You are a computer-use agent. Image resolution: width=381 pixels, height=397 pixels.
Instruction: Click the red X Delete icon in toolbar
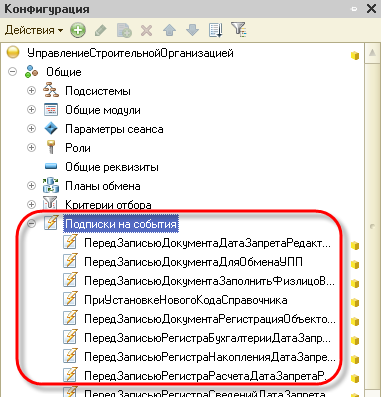point(146,31)
